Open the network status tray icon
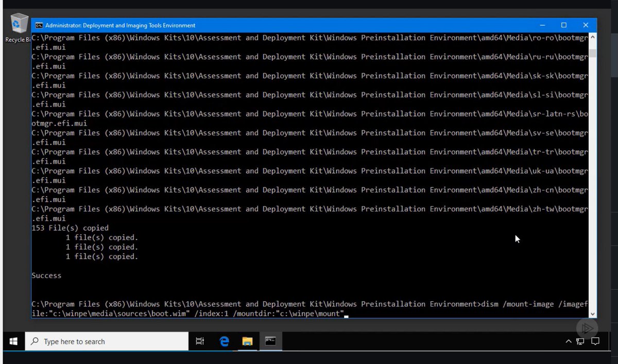 click(580, 341)
